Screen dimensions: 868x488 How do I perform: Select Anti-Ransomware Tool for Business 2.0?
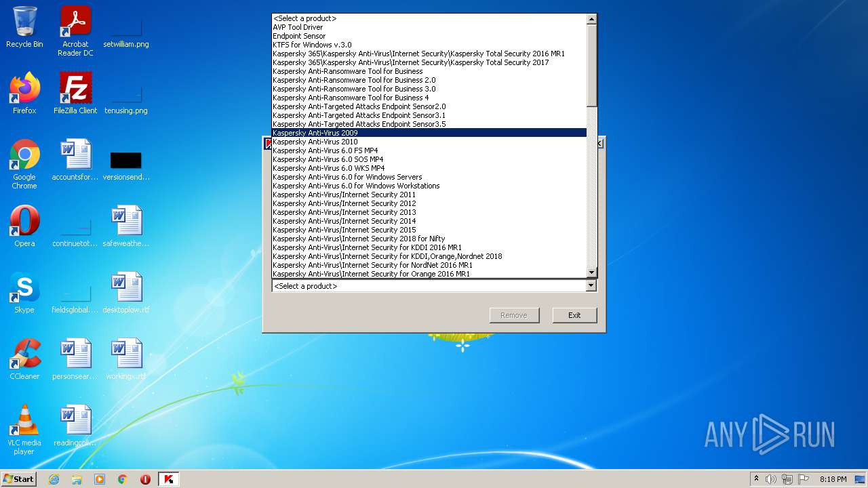pyautogui.click(x=429, y=80)
